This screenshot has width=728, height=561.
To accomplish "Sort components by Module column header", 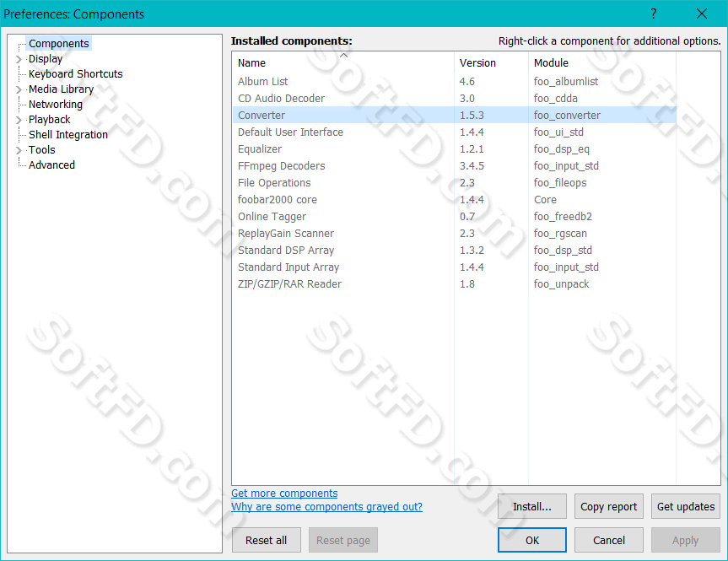I will tap(601, 62).
